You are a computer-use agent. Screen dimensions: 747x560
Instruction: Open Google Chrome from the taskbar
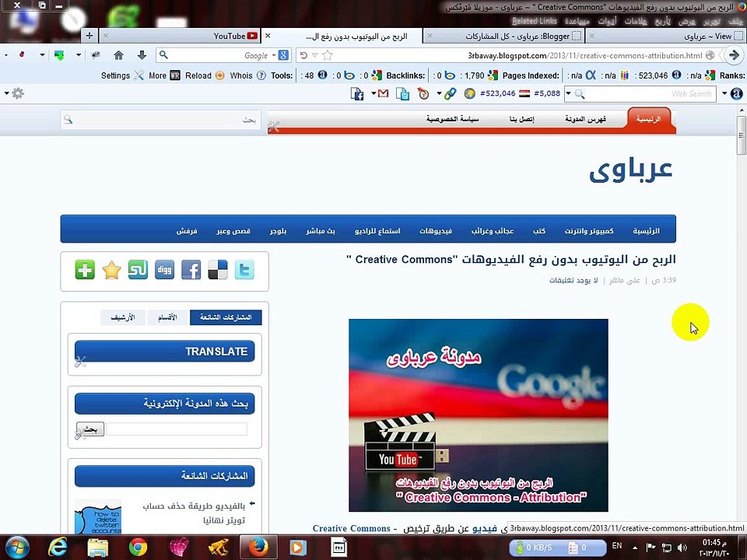click(139, 547)
